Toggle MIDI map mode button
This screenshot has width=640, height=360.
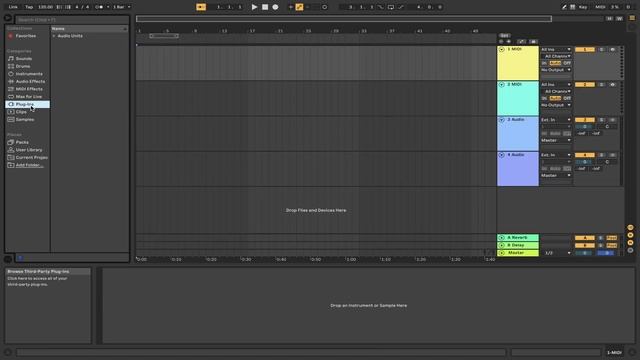600,7
